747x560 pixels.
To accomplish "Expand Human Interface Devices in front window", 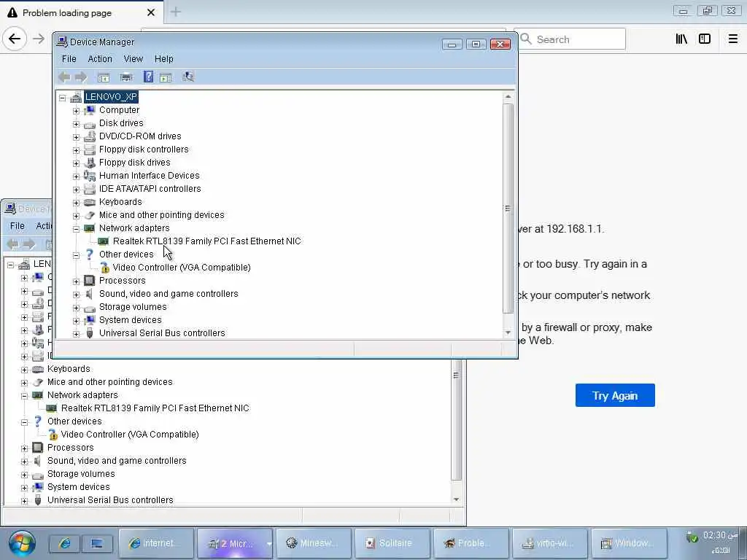I will click(76, 176).
